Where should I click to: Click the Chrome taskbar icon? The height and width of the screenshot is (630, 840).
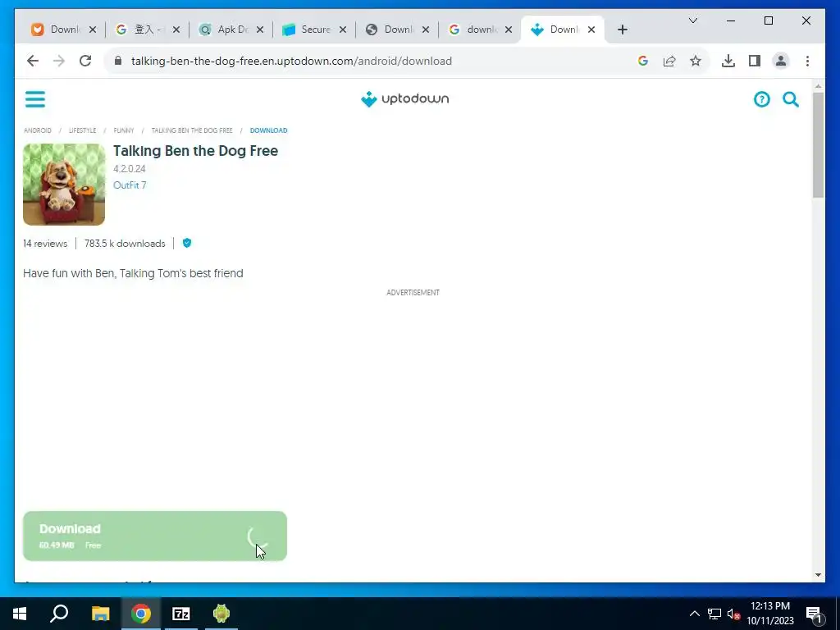click(141, 614)
